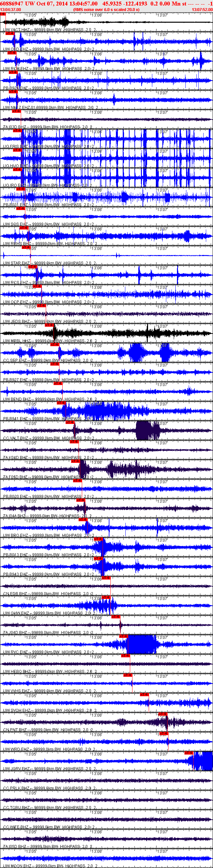Click the red pick flag on TA F05D trace
The width and height of the screenshot is (213, 868).
(x=75, y=461)
